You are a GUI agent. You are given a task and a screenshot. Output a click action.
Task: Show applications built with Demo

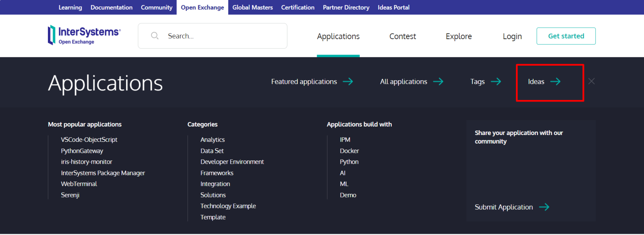coord(348,195)
